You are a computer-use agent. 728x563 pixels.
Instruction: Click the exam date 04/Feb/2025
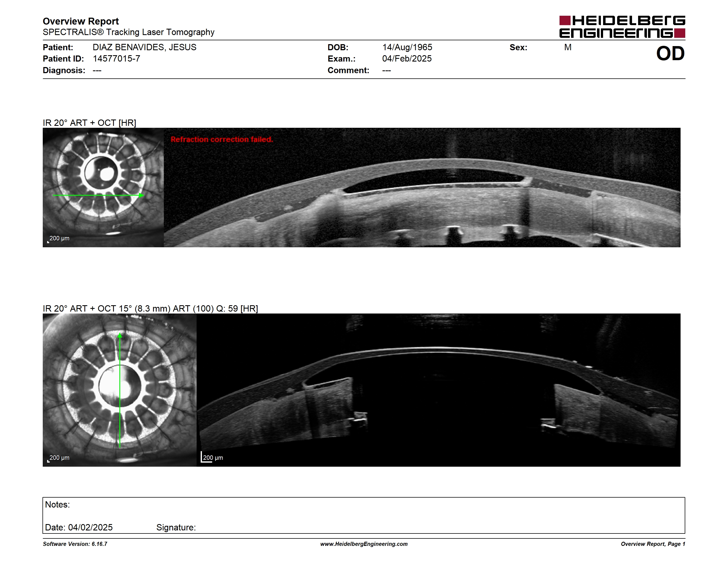coord(407,59)
